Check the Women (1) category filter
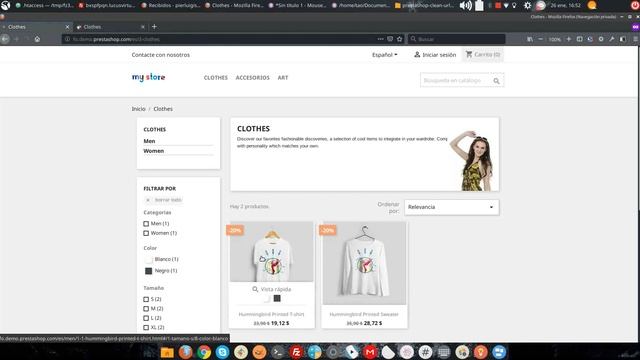640x360 pixels. click(146, 233)
